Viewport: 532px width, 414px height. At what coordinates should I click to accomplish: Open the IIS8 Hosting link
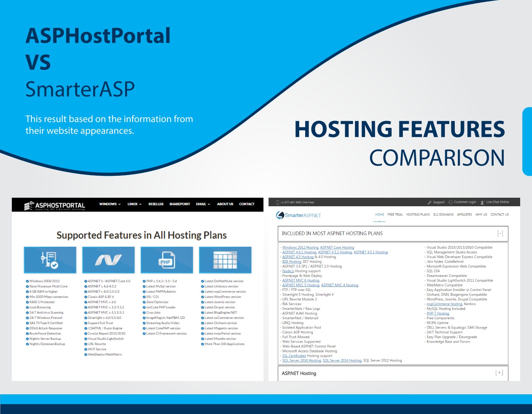point(292,262)
